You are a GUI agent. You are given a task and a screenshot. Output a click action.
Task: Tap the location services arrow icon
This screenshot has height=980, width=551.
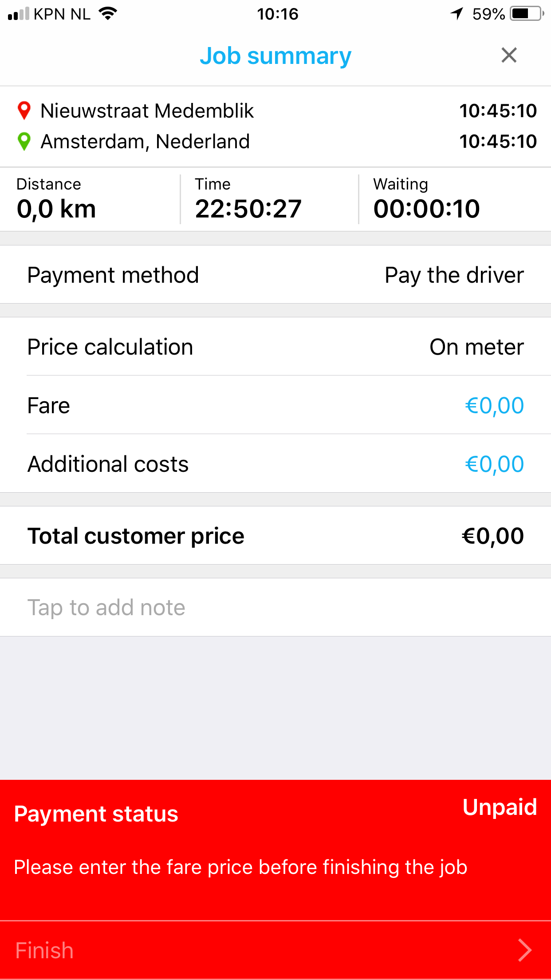point(457,14)
